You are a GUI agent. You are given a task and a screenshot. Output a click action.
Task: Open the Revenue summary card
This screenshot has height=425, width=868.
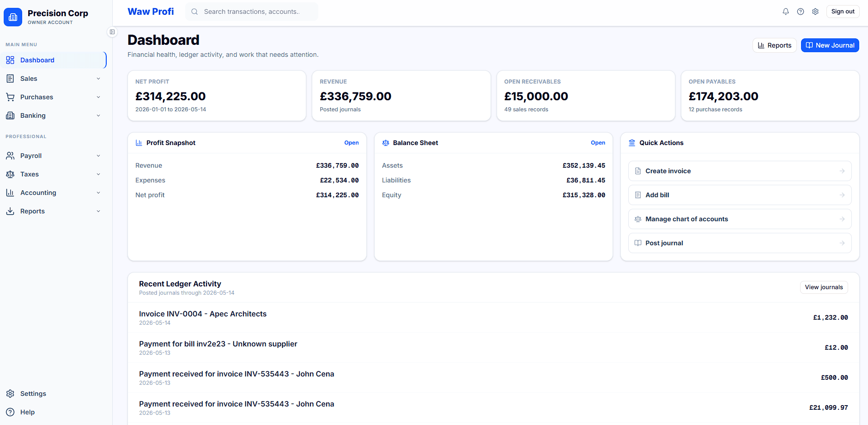click(x=401, y=96)
